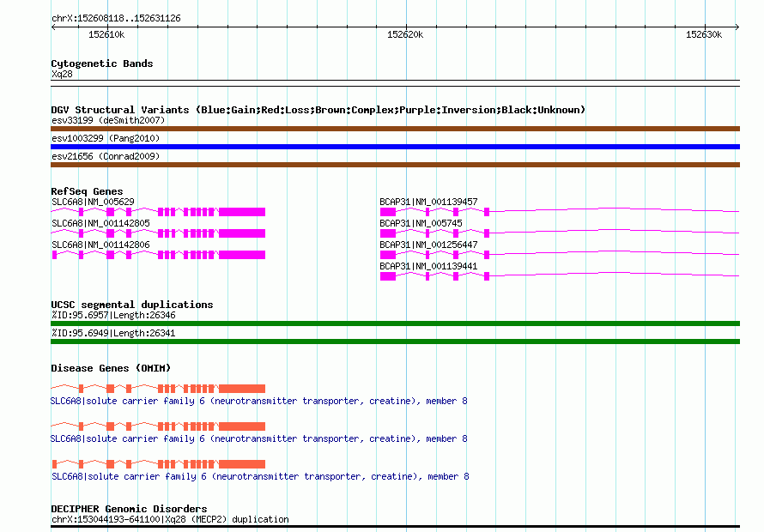This screenshot has width=764, height=532.
Task: Click the 152630k ruler label
Action: pyautogui.click(x=704, y=34)
